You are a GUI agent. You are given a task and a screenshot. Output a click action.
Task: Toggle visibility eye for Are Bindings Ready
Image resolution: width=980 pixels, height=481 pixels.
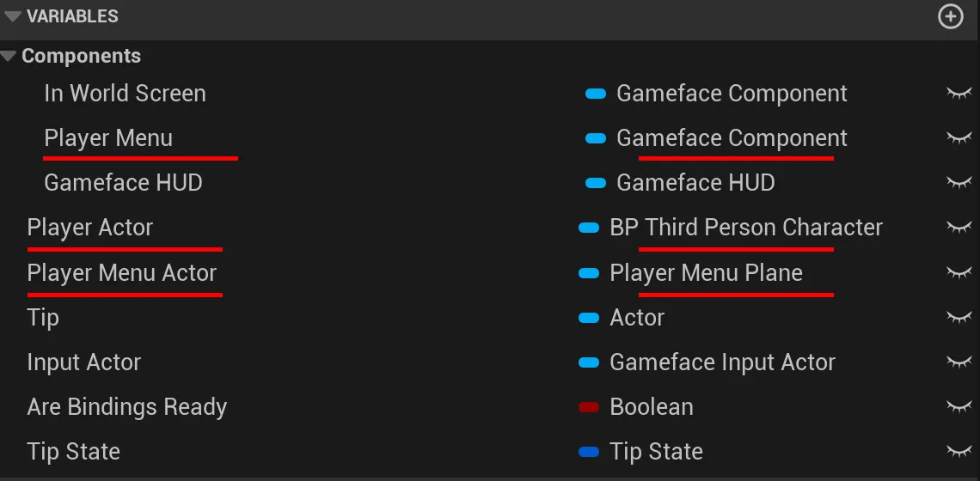pyautogui.click(x=959, y=407)
